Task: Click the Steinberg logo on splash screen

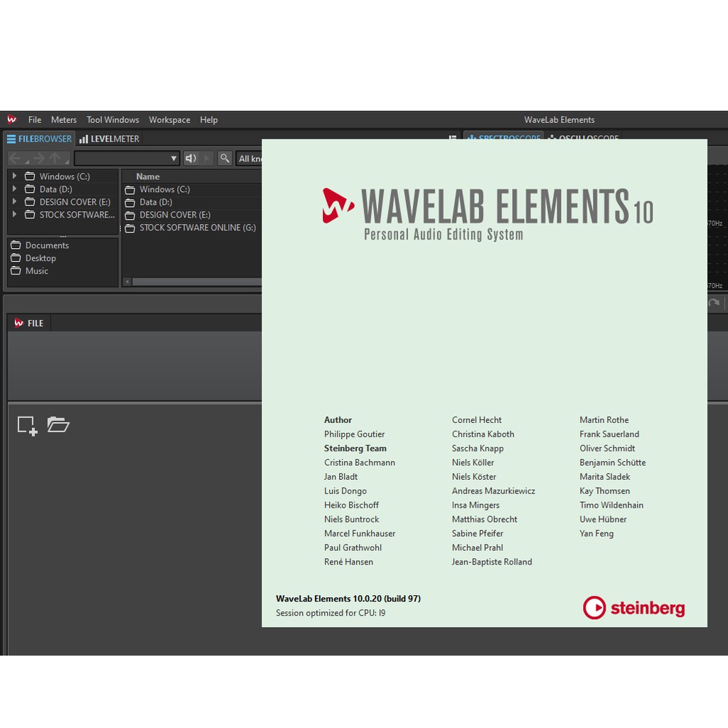Action: (633, 608)
